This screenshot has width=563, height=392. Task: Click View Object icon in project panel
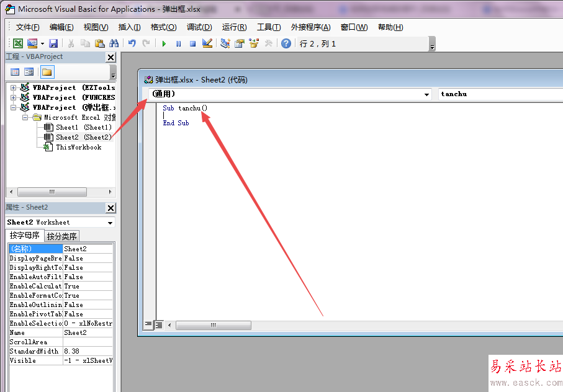29,72
